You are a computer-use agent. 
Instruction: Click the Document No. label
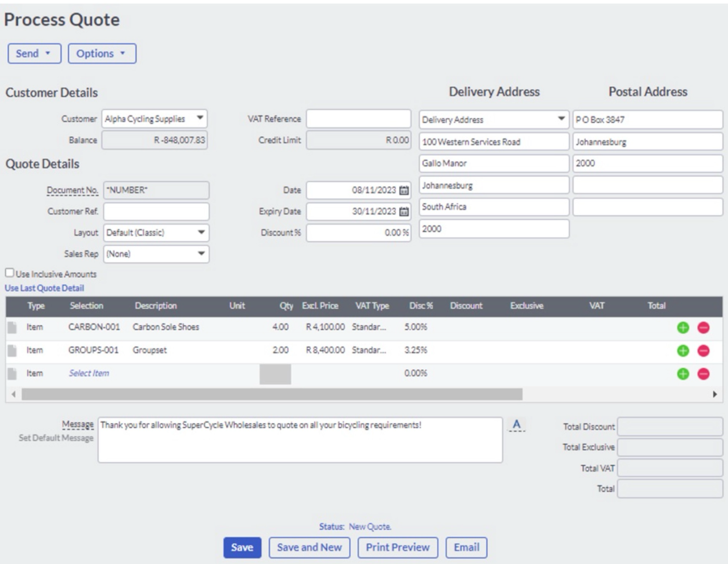pos(72,190)
